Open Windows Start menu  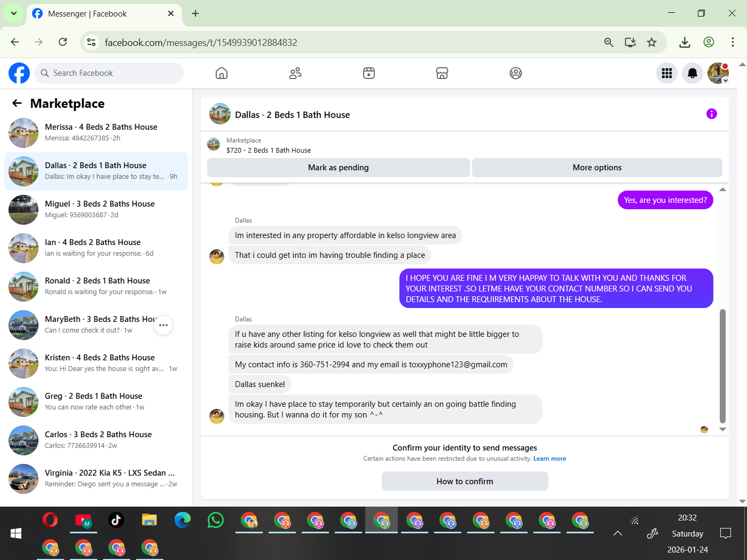pyautogui.click(x=16, y=533)
